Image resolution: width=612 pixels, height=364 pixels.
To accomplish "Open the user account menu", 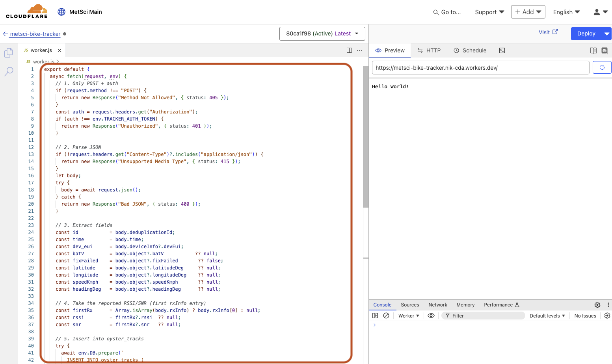I will [601, 12].
